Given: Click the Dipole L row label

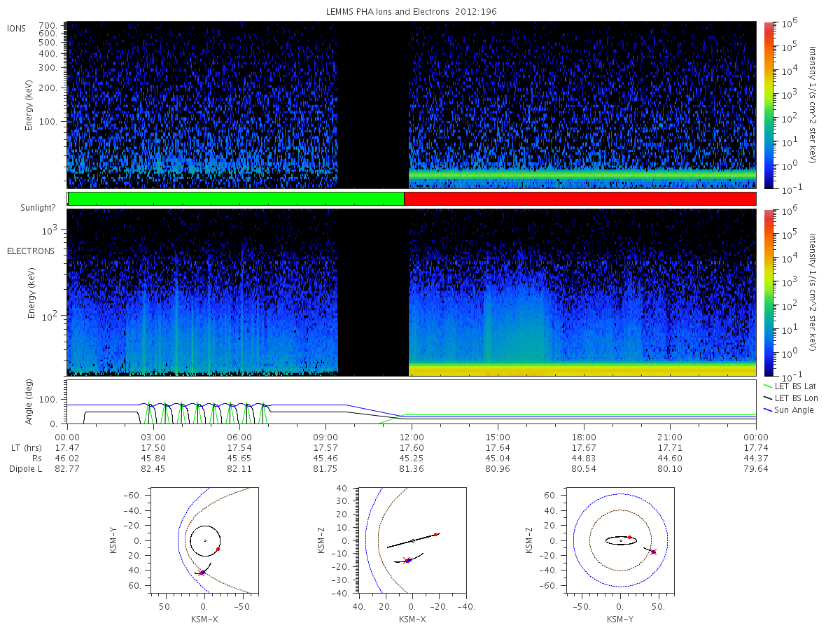Looking at the screenshot, I should pyautogui.click(x=25, y=468).
